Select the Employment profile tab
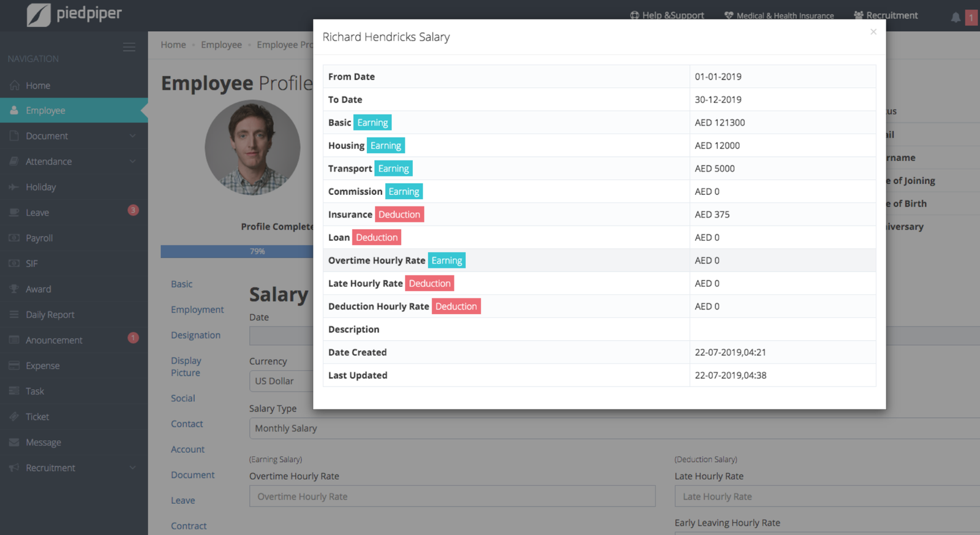This screenshot has height=535, width=980. pos(197,310)
